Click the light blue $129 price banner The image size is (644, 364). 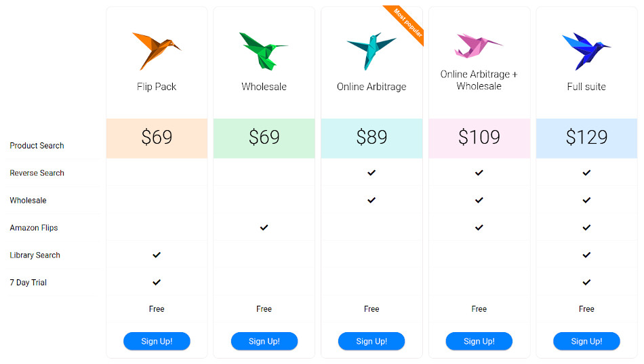(x=586, y=138)
